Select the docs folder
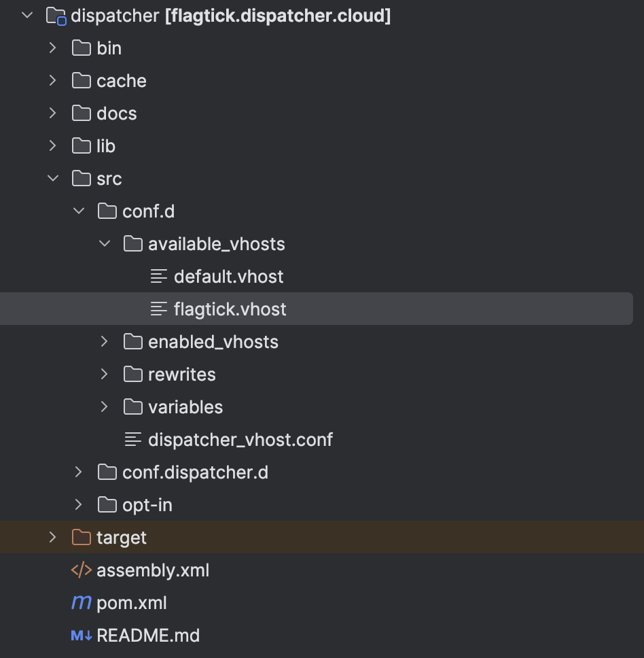The width and height of the screenshot is (644, 658). point(116,114)
